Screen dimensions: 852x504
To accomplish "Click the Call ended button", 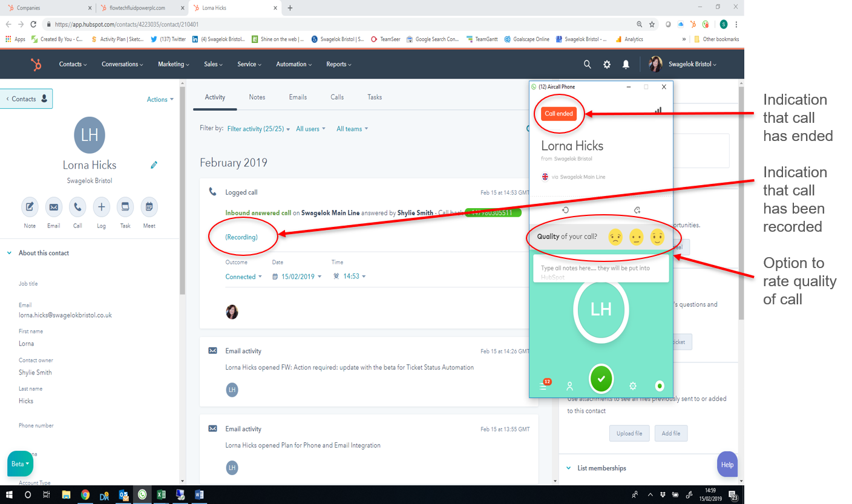I will point(559,114).
